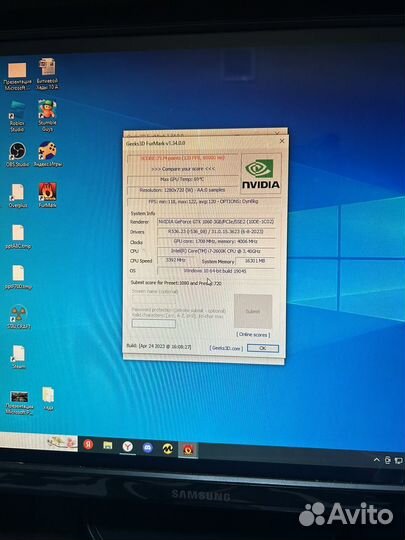Image resolution: width=405 pixels, height=540 pixels.
Task: Click the Compare your score link
Action: [x=183, y=169]
